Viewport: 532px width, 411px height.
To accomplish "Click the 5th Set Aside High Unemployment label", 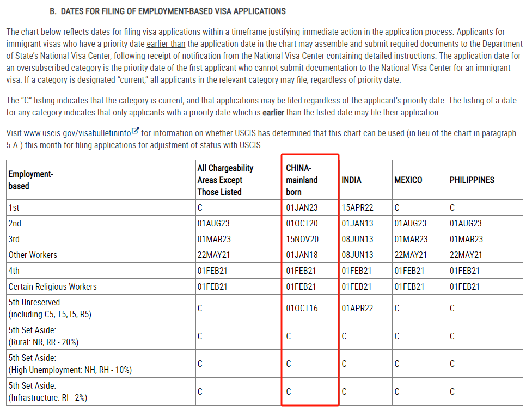I will coord(70,364).
